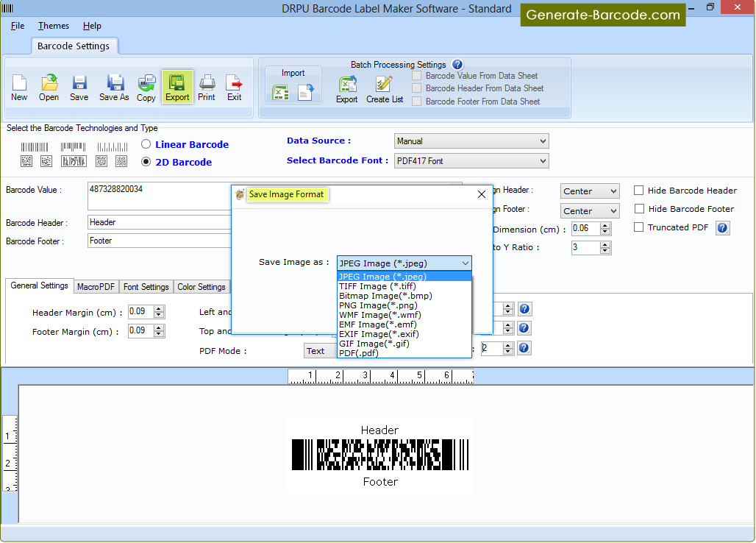Copy the barcode using the Copy icon

click(x=146, y=88)
